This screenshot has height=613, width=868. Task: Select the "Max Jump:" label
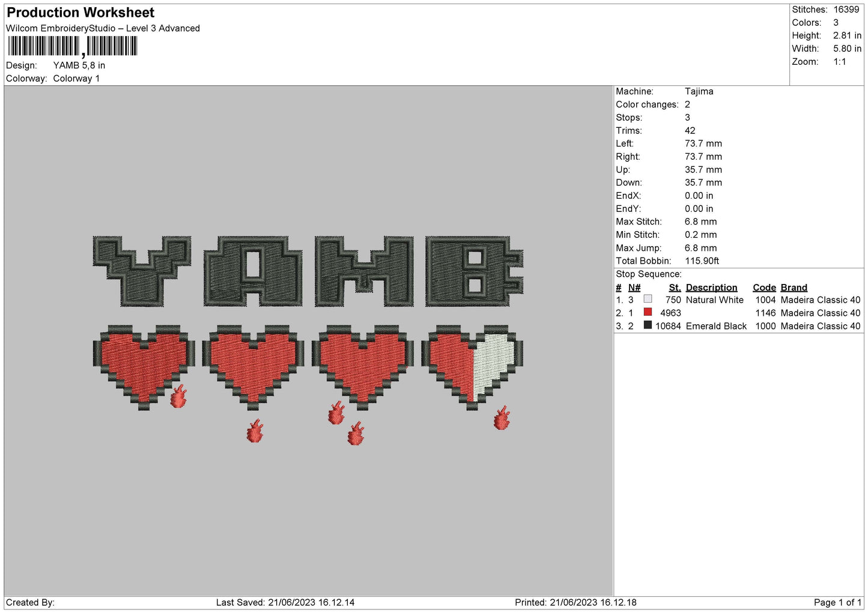click(639, 248)
